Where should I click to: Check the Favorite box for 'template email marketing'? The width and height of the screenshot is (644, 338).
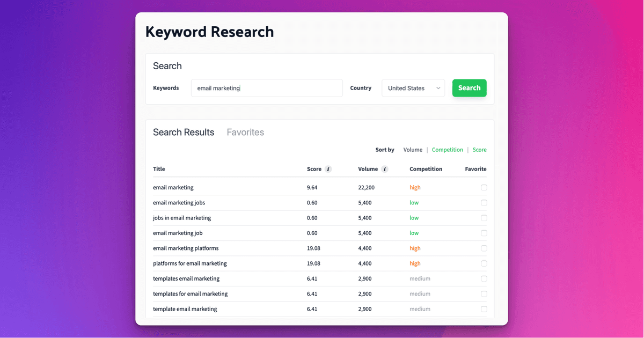[484, 309]
